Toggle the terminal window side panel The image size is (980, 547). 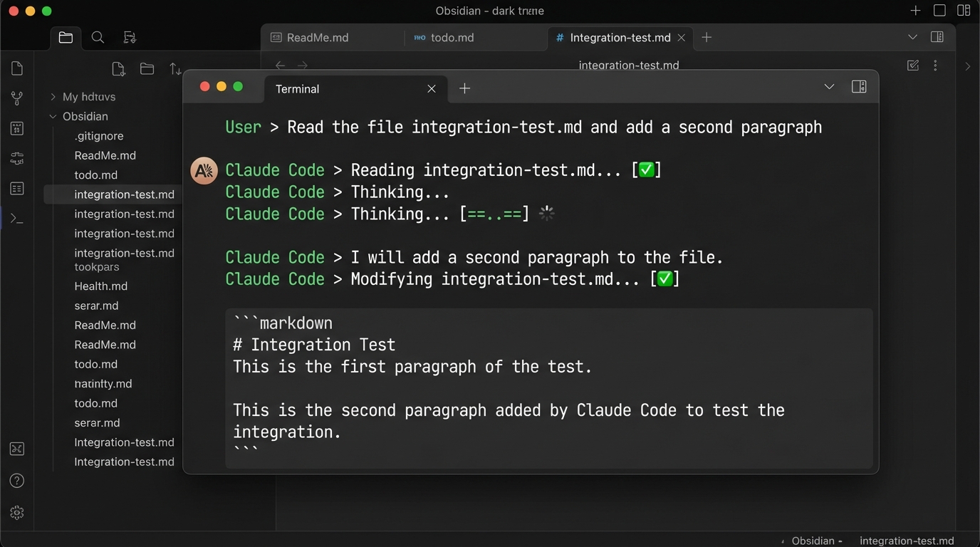click(x=859, y=87)
